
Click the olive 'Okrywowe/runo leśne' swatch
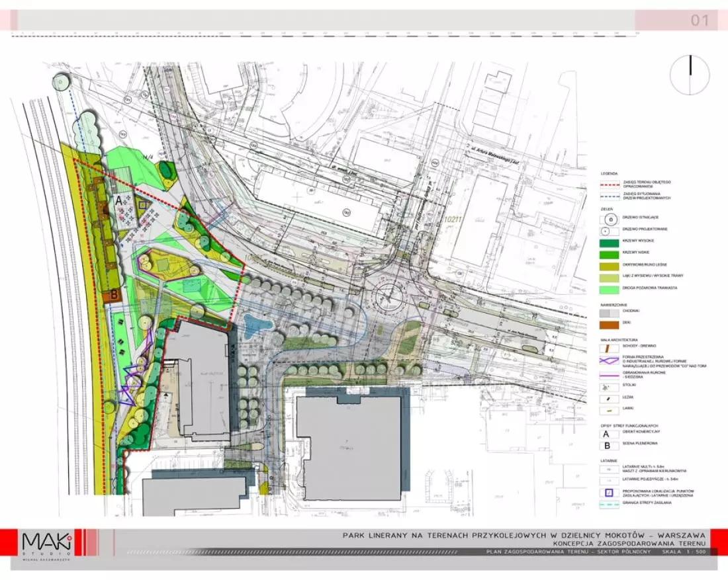pyautogui.click(x=609, y=266)
